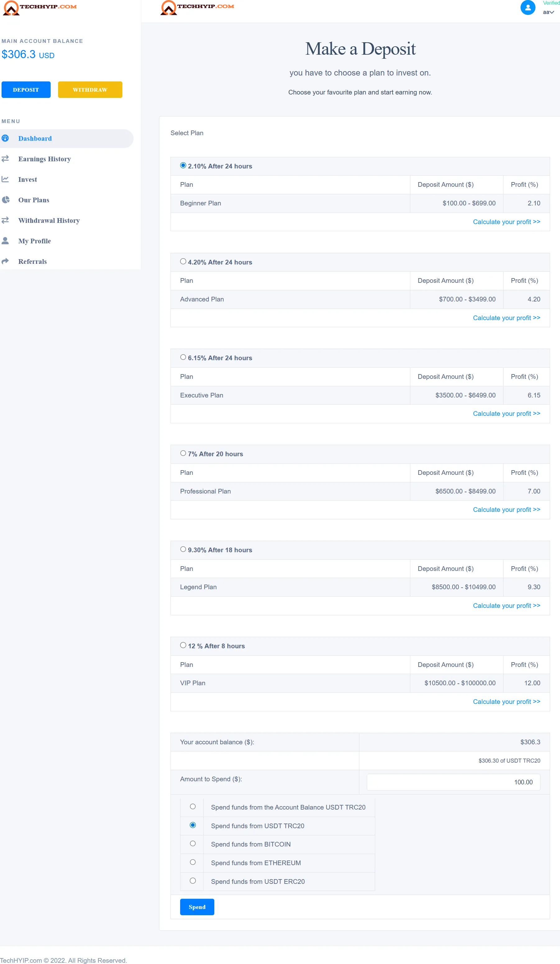Click the $306.3 USD main balance
Viewport: 560px width, 964px height.
coord(28,54)
